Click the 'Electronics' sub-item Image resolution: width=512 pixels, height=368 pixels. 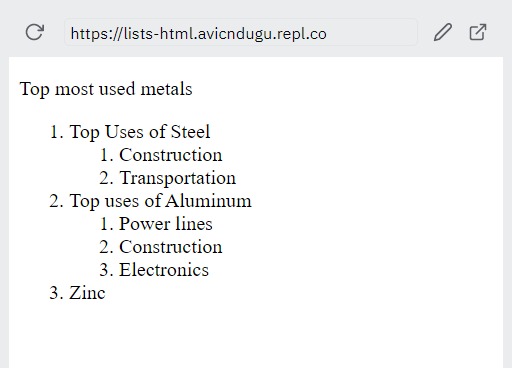(164, 270)
